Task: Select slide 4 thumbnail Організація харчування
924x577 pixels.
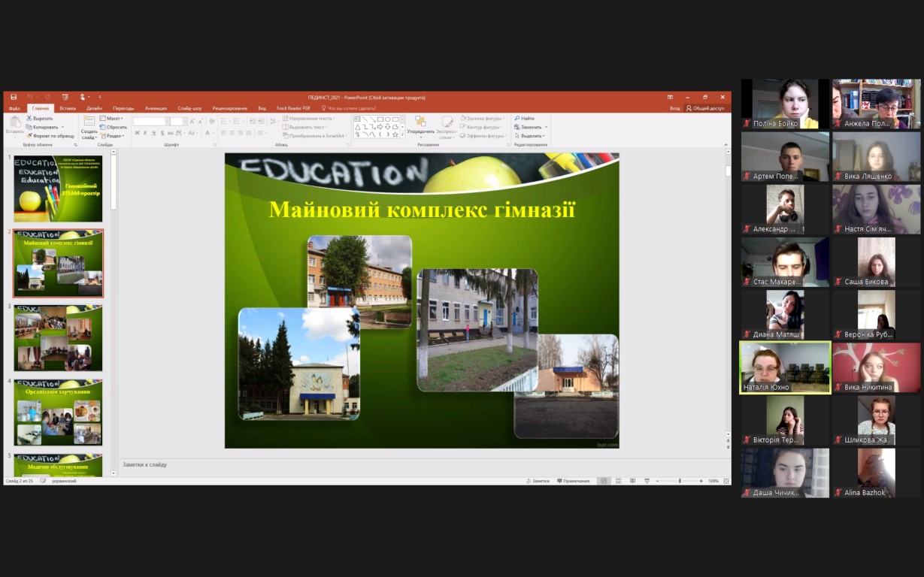Action: 58,412
